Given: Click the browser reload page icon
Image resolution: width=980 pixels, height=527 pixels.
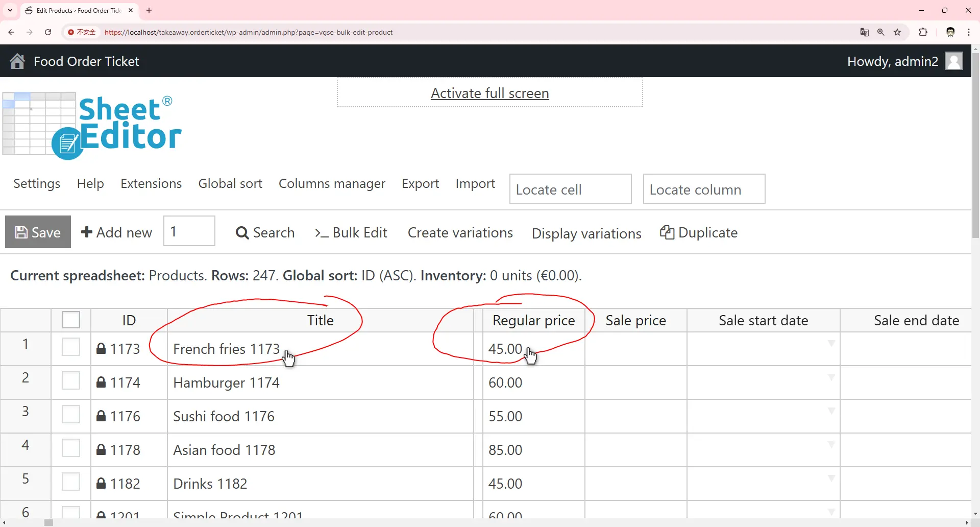Looking at the screenshot, I should coord(48,32).
